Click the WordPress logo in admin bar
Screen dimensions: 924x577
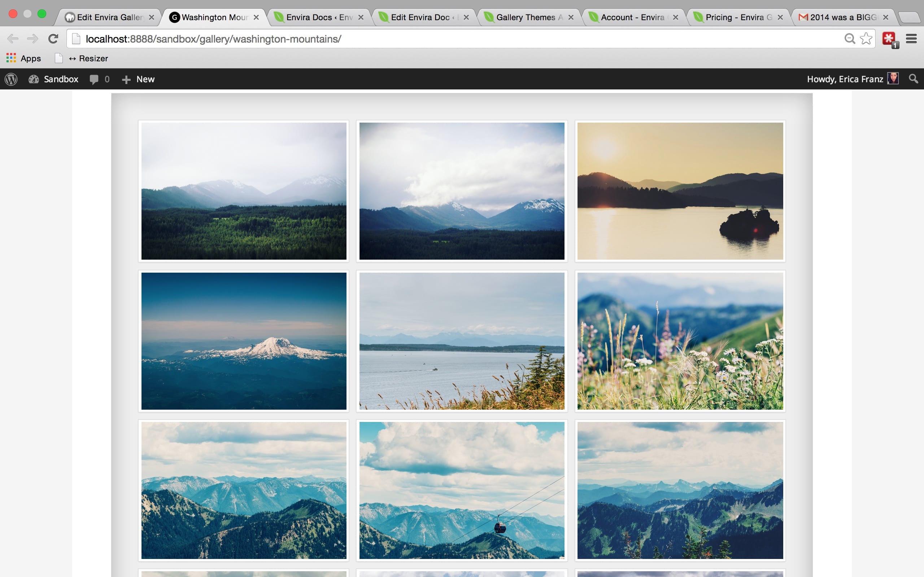(x=11, y=79)
